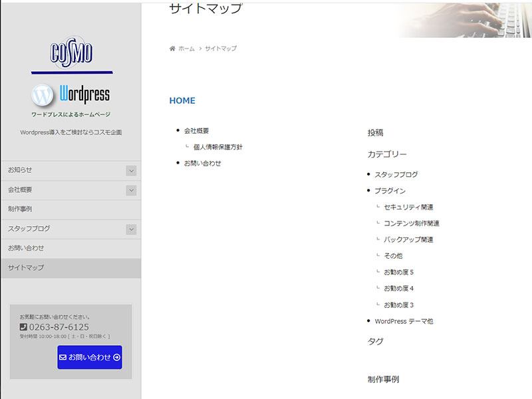Expand the スタッフブログ submenu arrow

tap(131, 229)
